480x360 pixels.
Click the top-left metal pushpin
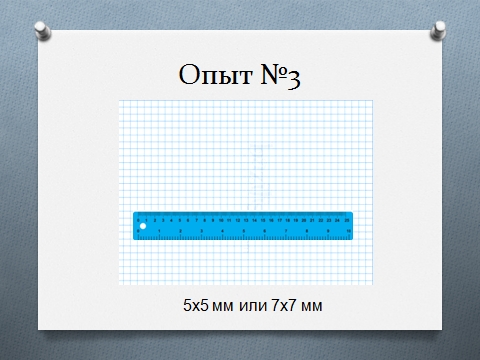pos(42,30)
